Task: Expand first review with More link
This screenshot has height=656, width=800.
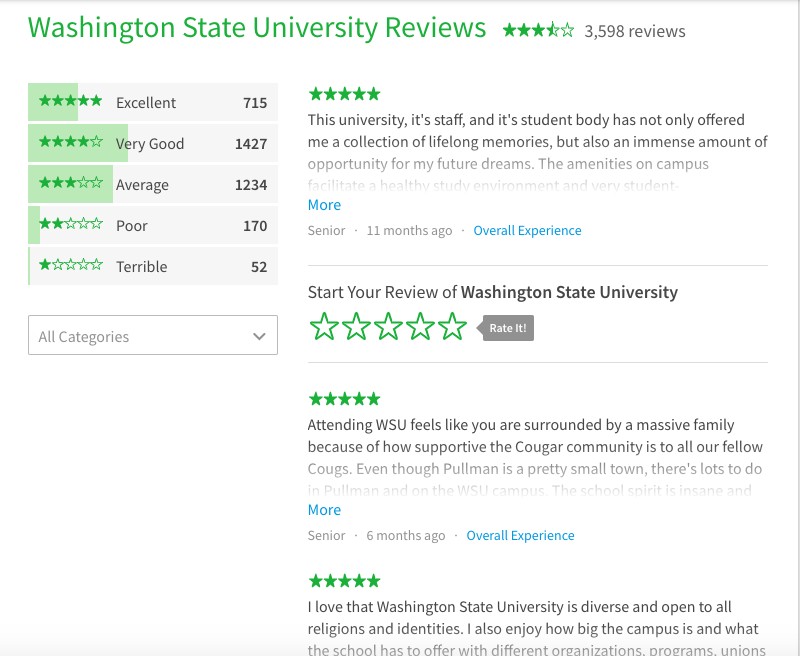Action: pos(324,205)
